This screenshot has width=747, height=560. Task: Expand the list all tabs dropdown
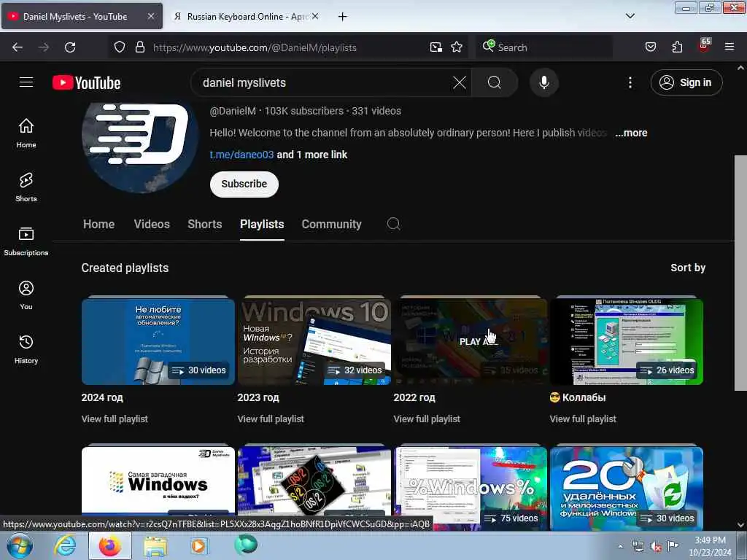630,16
